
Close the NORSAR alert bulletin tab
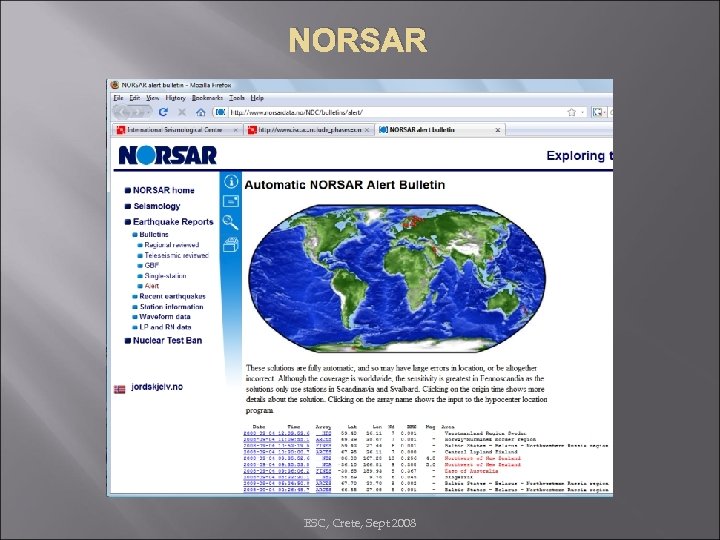tap(498, 130)
